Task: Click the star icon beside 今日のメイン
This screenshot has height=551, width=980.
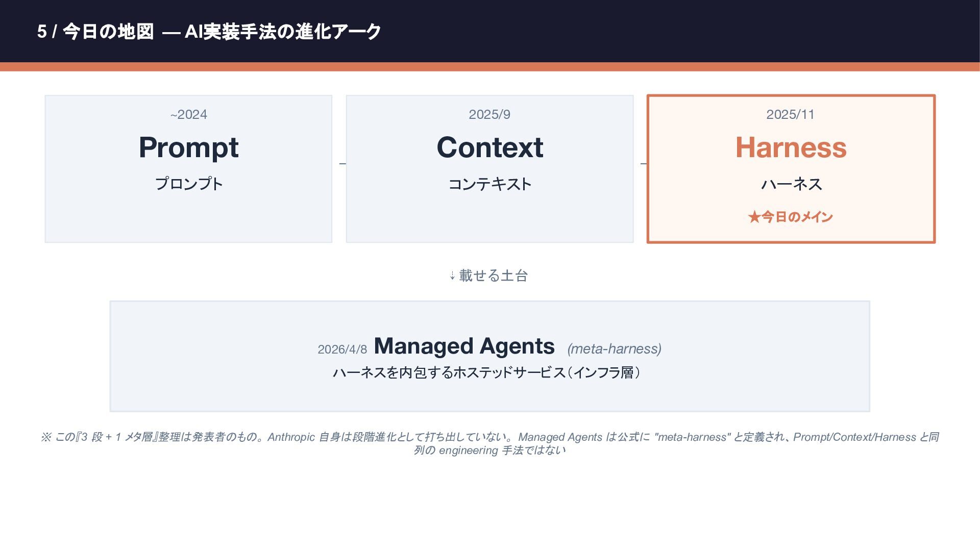Action: point(754,217)
